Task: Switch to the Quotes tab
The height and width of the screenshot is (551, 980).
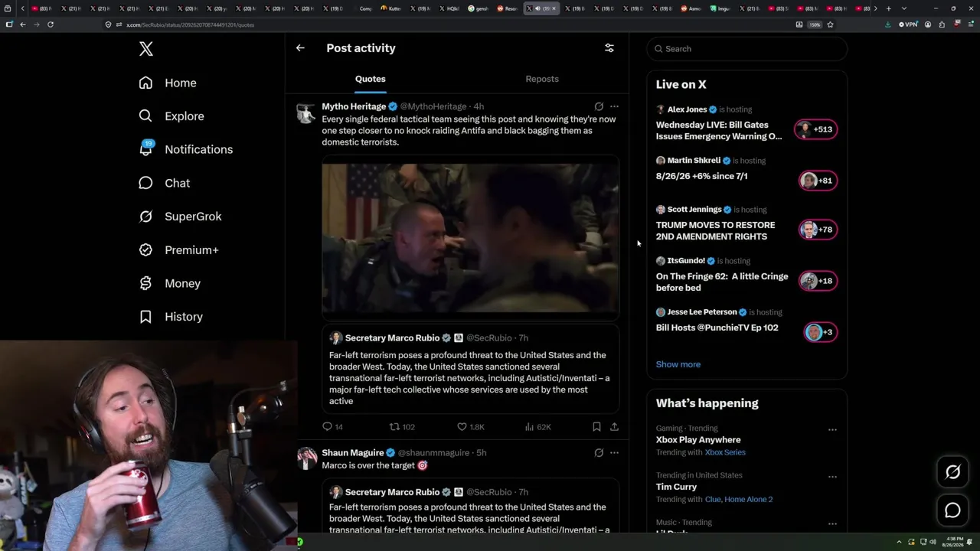Action: tap(371, 79)
